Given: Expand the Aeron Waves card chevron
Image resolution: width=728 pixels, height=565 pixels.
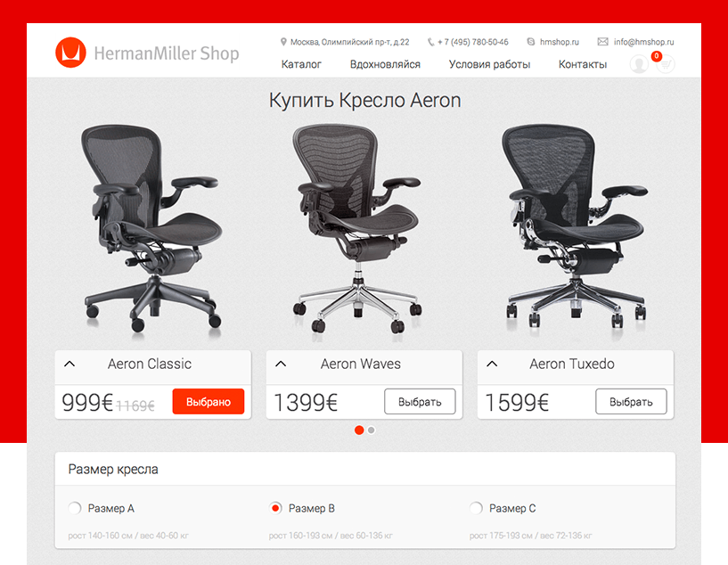Looking at the screenshot, I should pyautogui.click(x=281, y=364).
